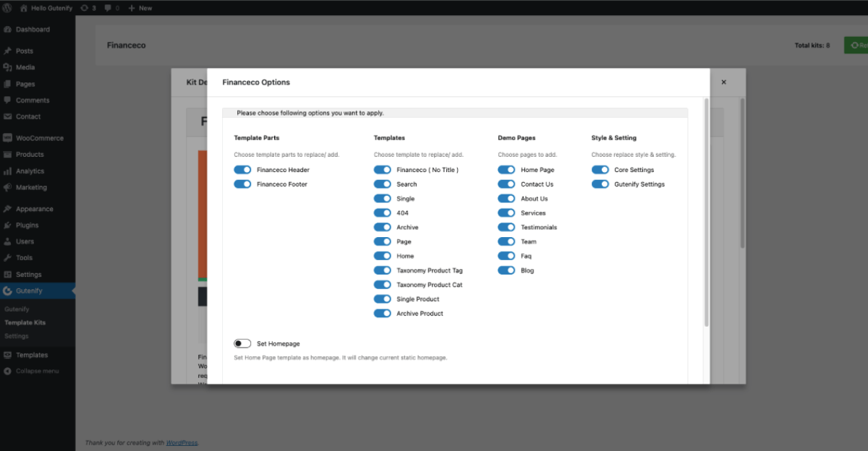Open the Gutenify Settings submenu item

[17, 336]
